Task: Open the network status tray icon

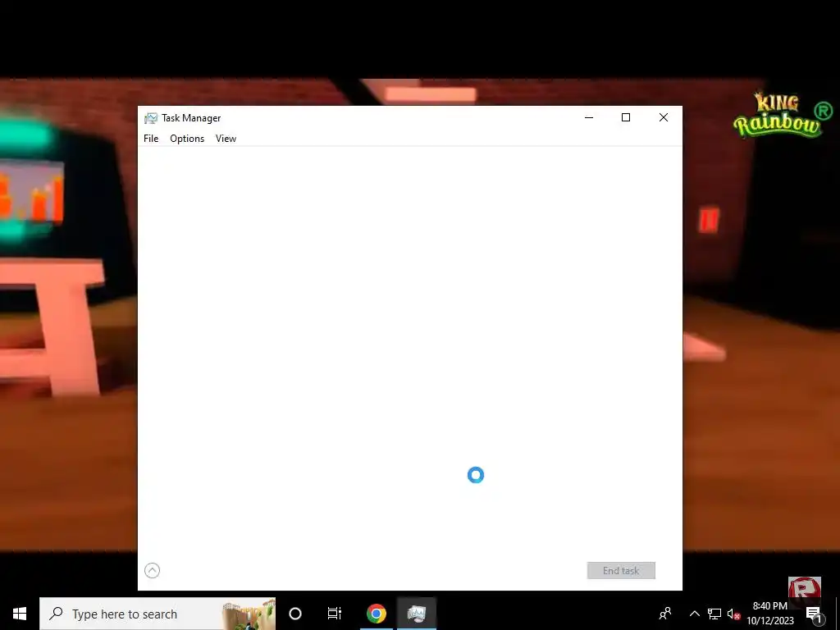Action: pyautogui.click(x=714, y=614)
